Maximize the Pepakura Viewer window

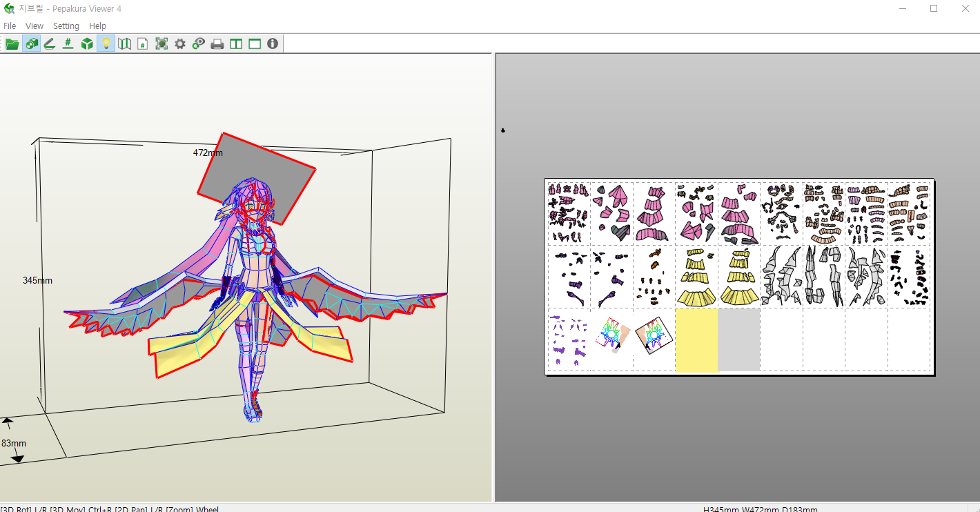934,8
